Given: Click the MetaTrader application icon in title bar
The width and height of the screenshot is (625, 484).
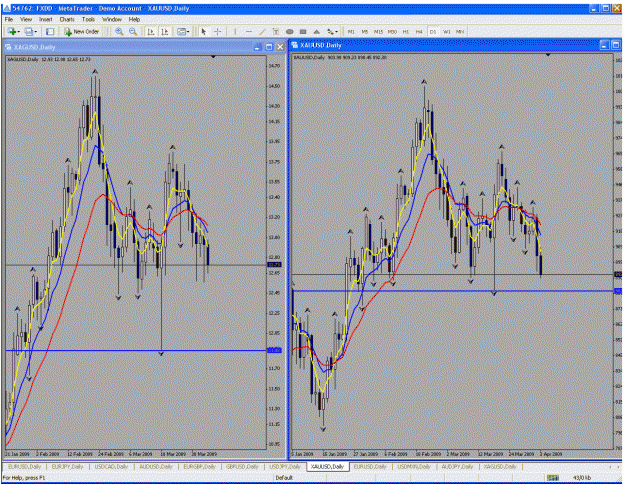Looking at the screenshot, I should pyautogui.click(x=7, y=8).
